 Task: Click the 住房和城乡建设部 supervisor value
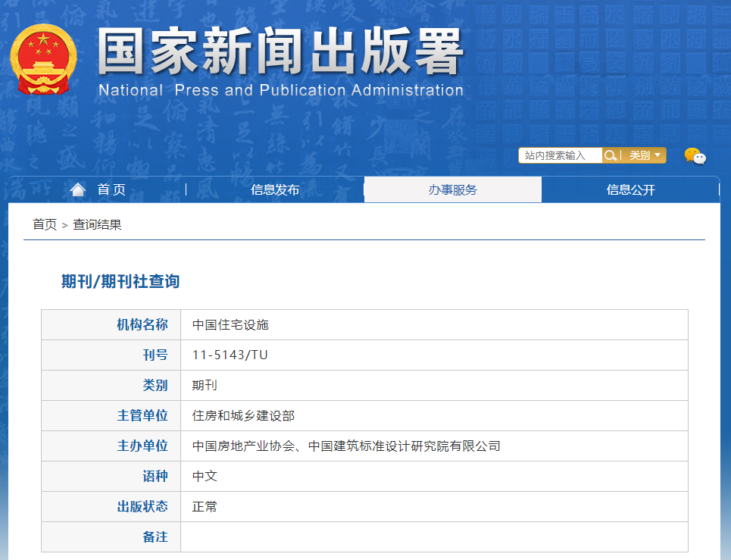(243, 416)
